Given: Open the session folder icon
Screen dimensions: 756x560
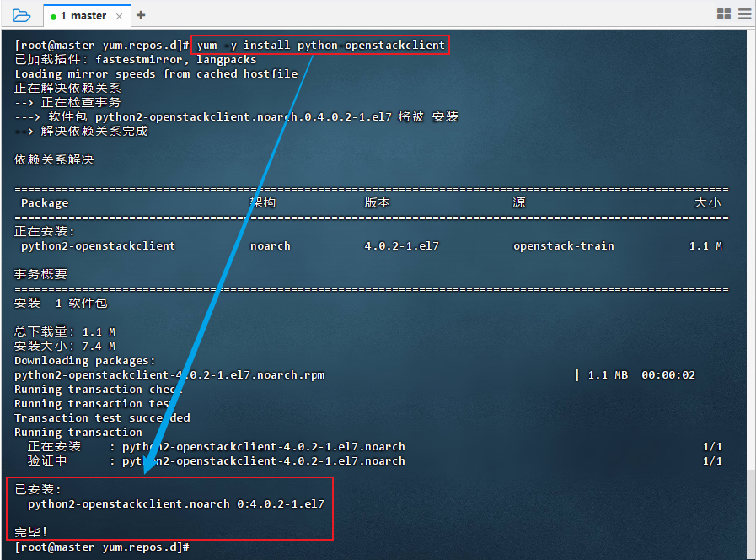Looking at the screenshot, I should pos(21,15).
